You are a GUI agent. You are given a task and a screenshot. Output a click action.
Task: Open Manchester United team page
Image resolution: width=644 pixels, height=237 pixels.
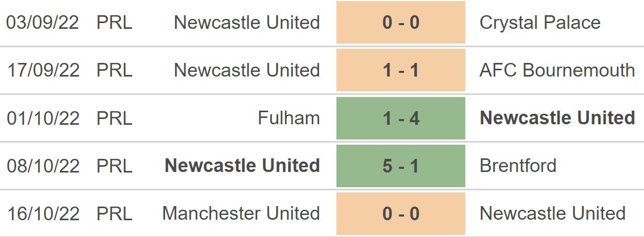[241, 213]
